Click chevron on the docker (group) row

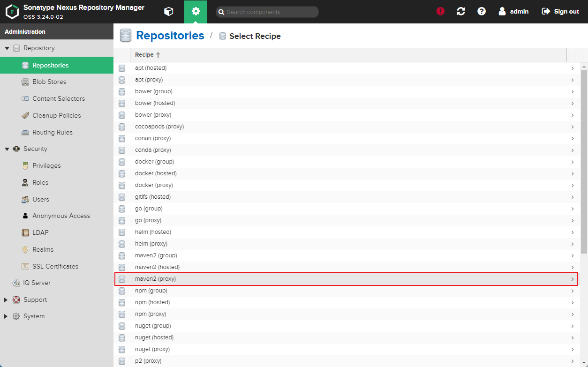(573, 162)
